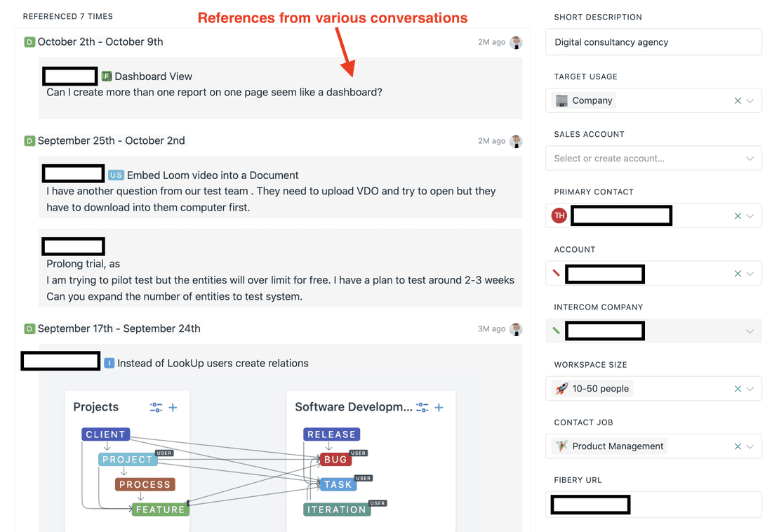Viewport: 772px width, 532px height.
Task: Click the user avatar next to 3M ago
Action: tap(516, 328)
